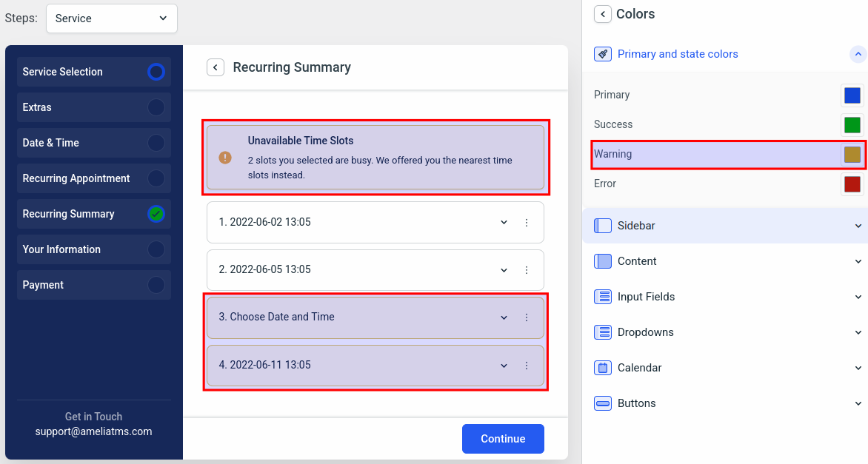Viewport: 868px width, 464px height.
Task: Click back arrow next to Colors heading
Action: coord(603,14)
